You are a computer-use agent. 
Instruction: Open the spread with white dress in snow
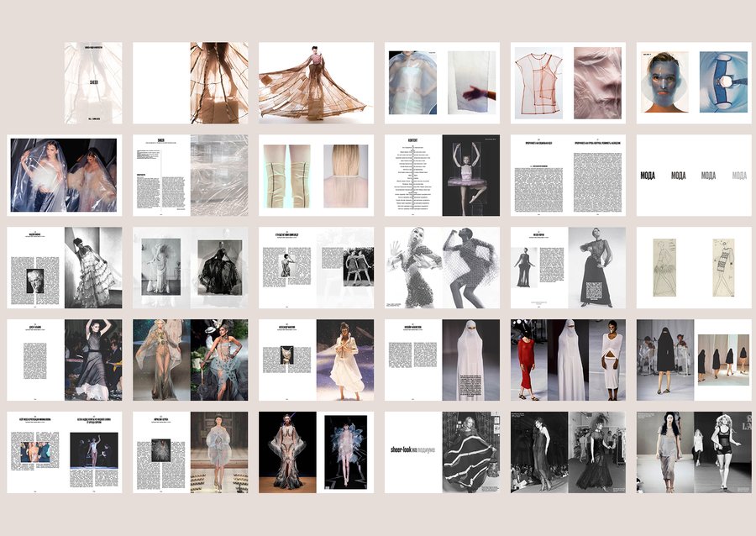316,360
